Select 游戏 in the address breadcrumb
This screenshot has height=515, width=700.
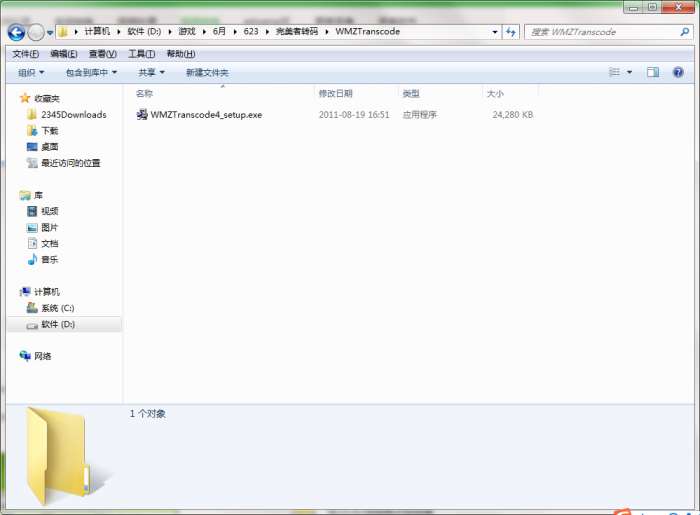(x=187, y=31)
